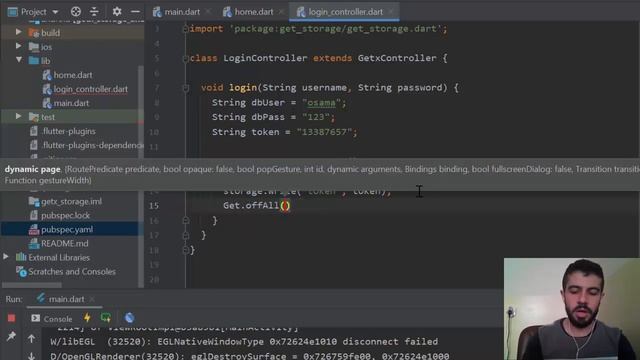Image resolution: width=640 pixels, height=360 pixels.
Task: Click the libEGL disconnect failed log line
Action: pyautogui.click(x=244, y=342)
